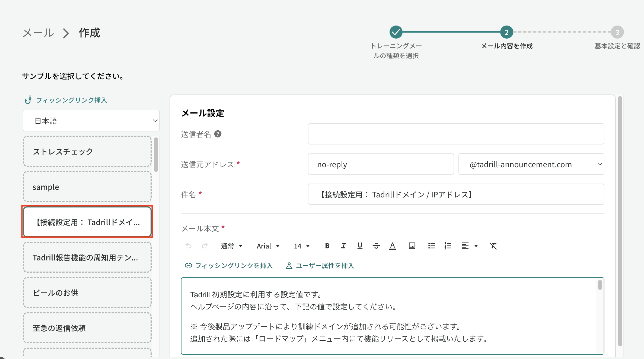
Task: Click the 作成 breadcrumb text
Action: click(x=90, y=33)
